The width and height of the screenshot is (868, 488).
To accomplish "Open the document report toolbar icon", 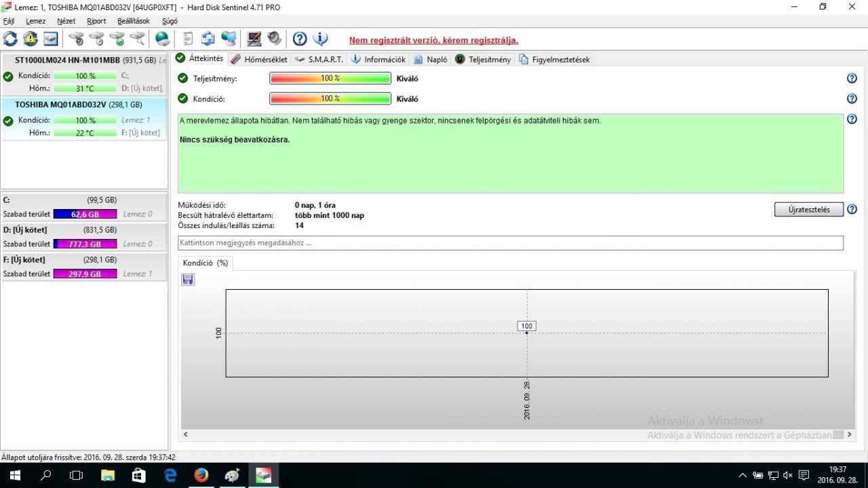I will [188, 39].
